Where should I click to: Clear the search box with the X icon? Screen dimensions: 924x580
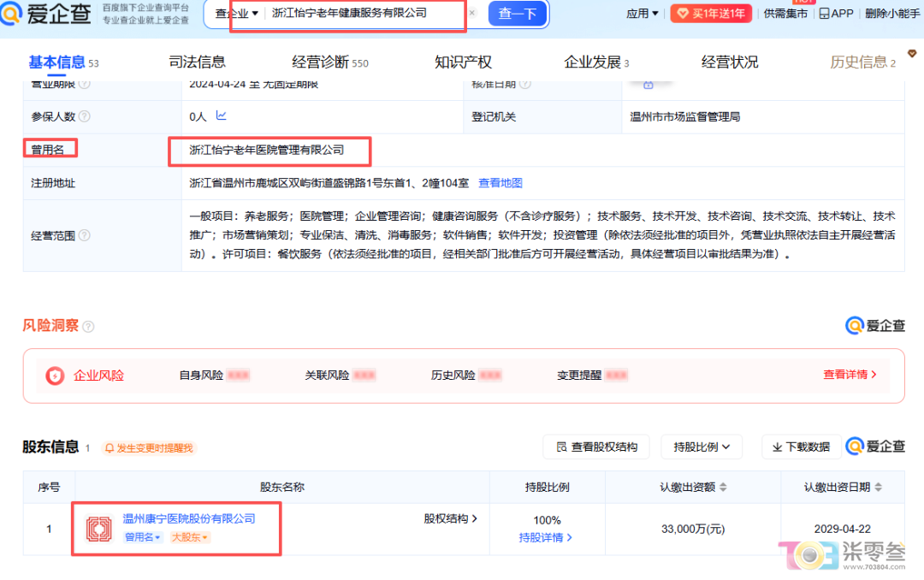472,12
